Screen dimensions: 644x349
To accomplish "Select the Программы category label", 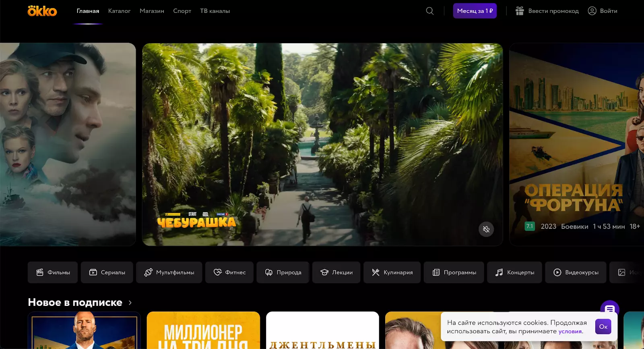I will coord(460,272).
